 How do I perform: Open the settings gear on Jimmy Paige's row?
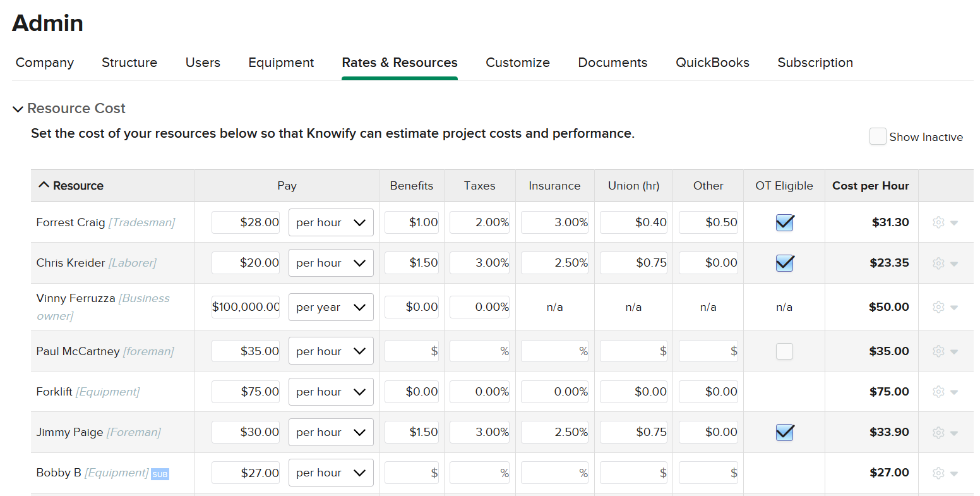point(938,432)
